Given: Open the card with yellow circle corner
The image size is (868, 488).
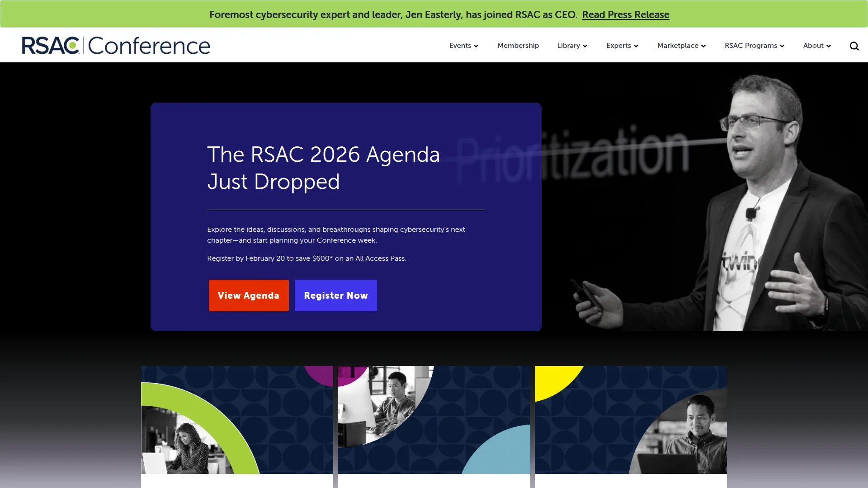Looking at the screenshot, I should point(631,420).
